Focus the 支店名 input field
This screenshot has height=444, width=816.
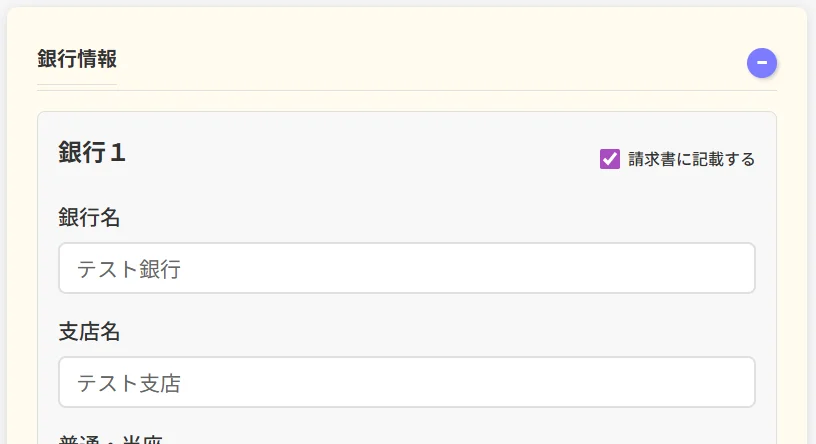(x=406, y=382)
